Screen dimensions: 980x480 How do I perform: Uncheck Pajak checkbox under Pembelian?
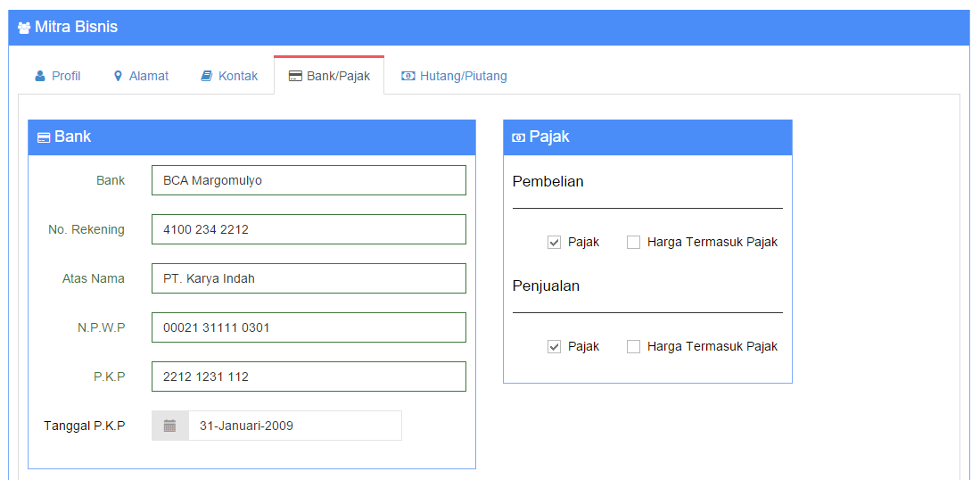(x=554, y=243)
